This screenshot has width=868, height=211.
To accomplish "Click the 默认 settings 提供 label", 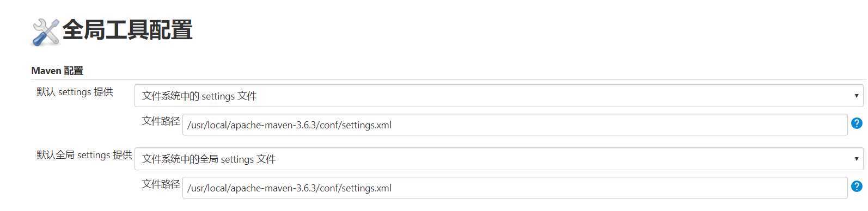I will click(x=75, y=92).
